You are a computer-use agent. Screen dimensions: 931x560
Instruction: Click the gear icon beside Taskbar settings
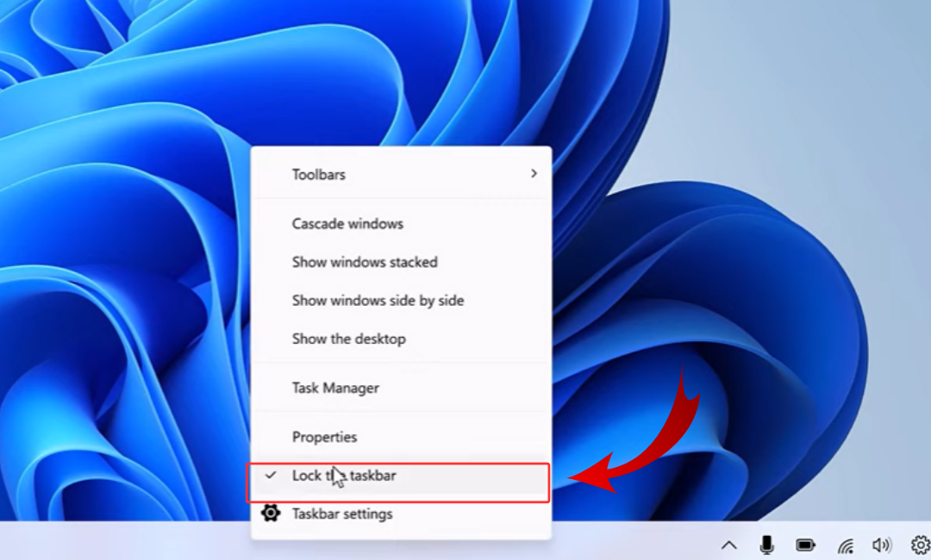[x=272, y=513]
